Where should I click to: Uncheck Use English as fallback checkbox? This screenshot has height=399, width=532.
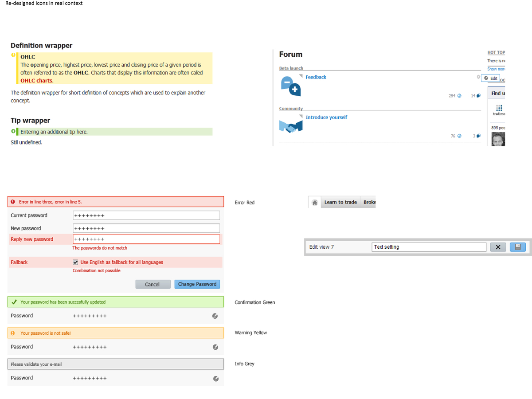click(76, 262)
